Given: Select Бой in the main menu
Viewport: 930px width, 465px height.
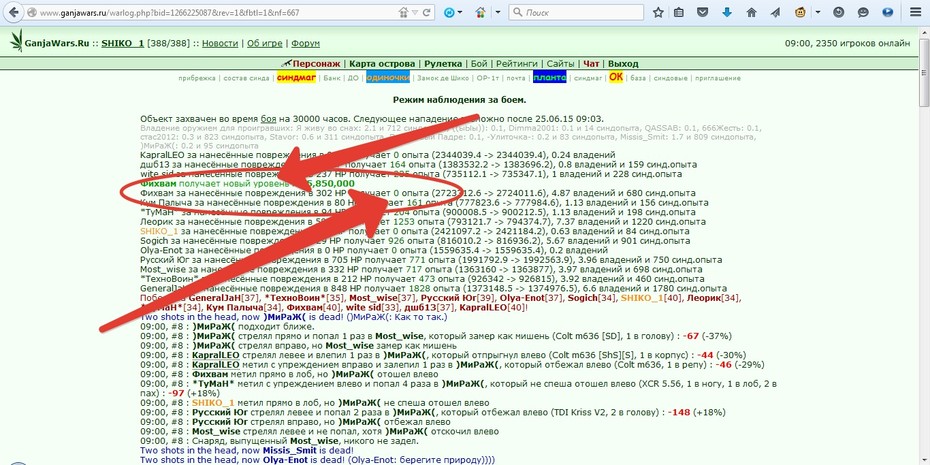Looking at the screenshot, I should point(479,63).
